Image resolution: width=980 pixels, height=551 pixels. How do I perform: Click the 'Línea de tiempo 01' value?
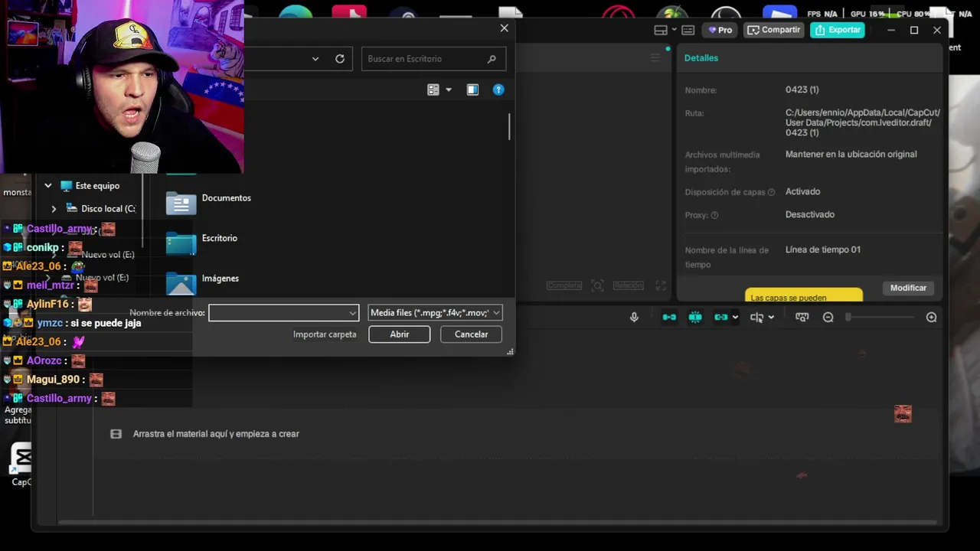point(823,249)
